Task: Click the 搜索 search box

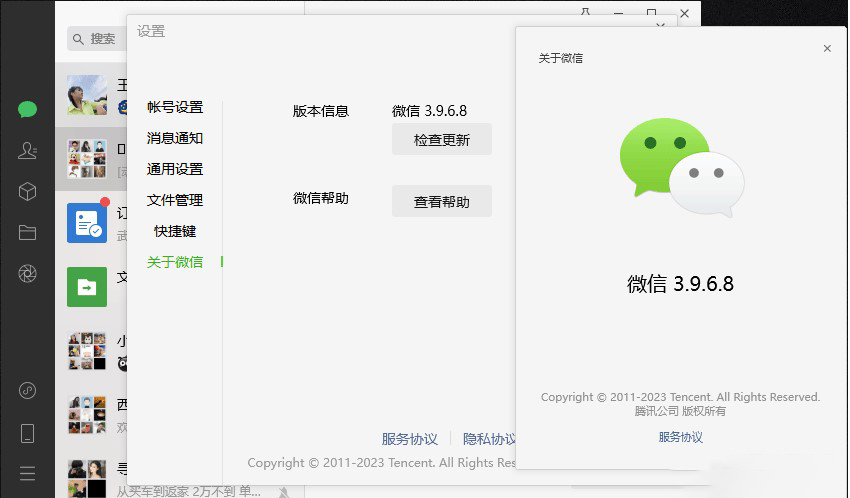Action: pyautogui.click(x=96, y=39)
